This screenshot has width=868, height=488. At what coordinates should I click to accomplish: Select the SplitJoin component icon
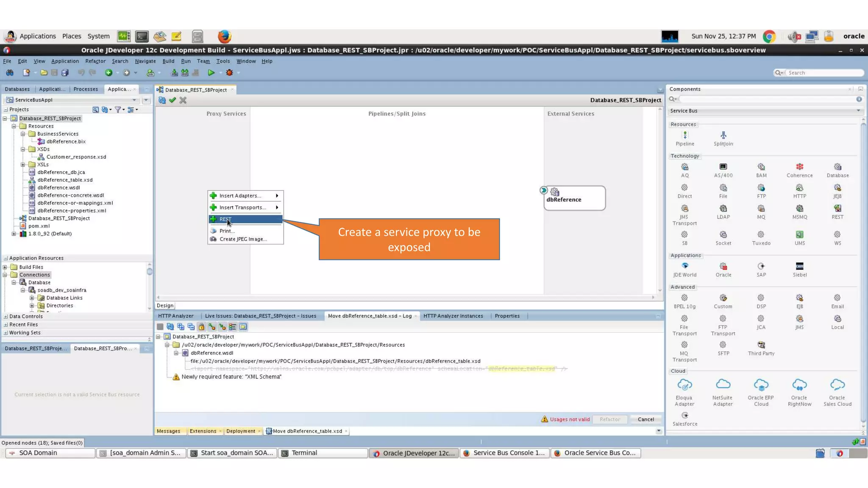click(x=723, y=135)
